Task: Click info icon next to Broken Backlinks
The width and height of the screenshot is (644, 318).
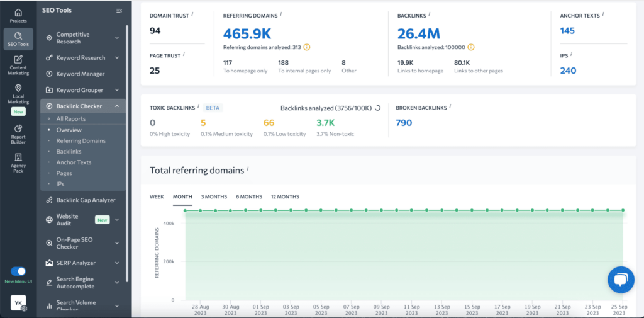Action: pyautogui.click(x=450, y=106)
